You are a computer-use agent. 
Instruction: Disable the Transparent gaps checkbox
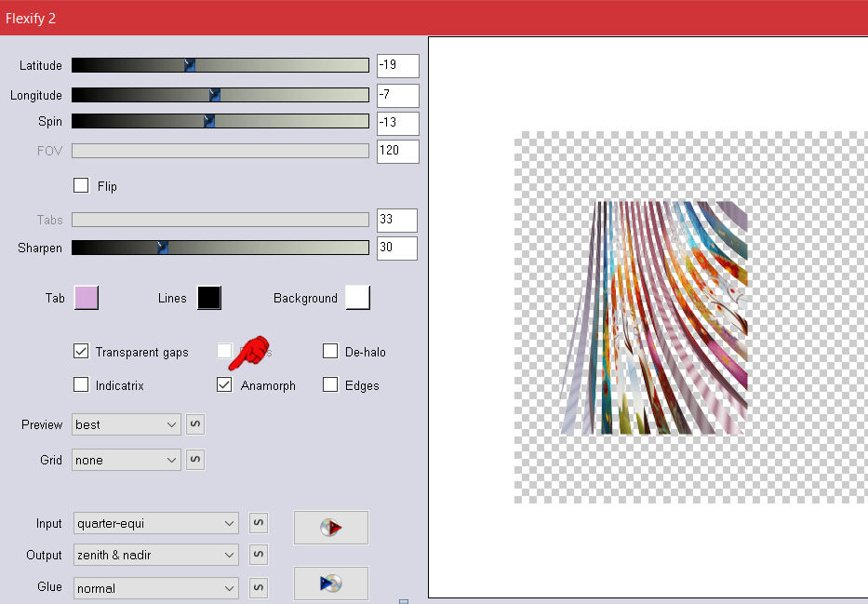(x=82, y=352)
